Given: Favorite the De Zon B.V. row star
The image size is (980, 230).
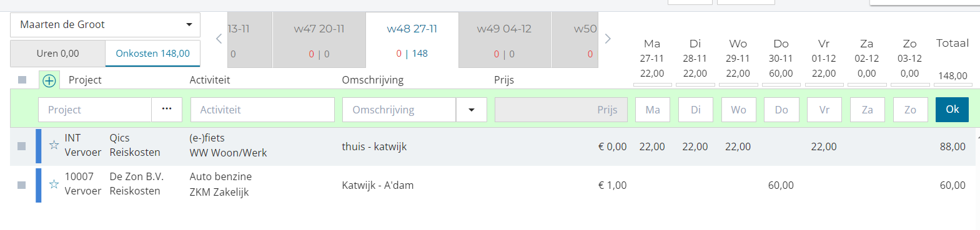Looking at the screenshot, I should point(54,184).
